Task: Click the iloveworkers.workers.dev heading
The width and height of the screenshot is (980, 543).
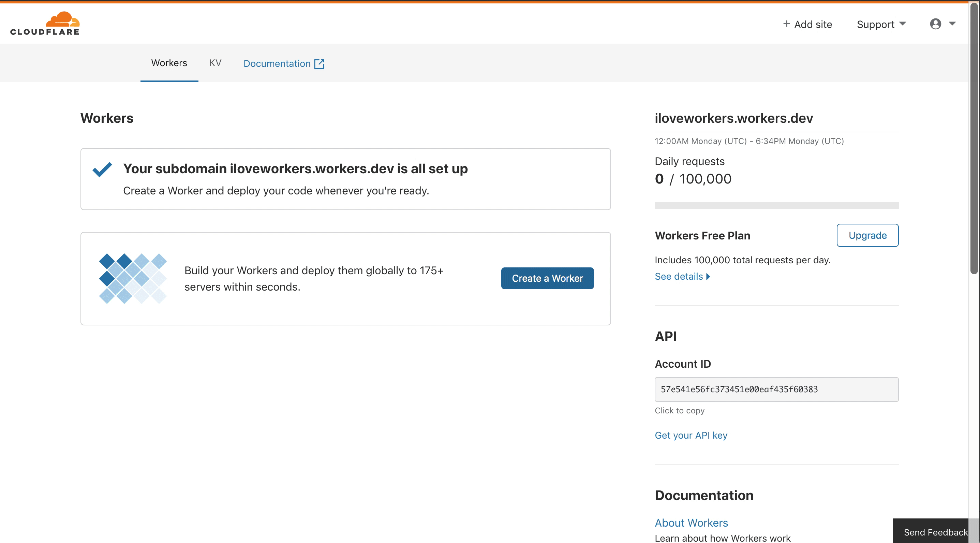Action: (x=733, y=118)
